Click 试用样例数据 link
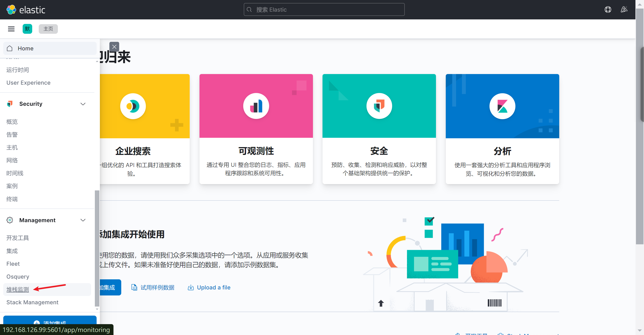 [x=157, y=287]
